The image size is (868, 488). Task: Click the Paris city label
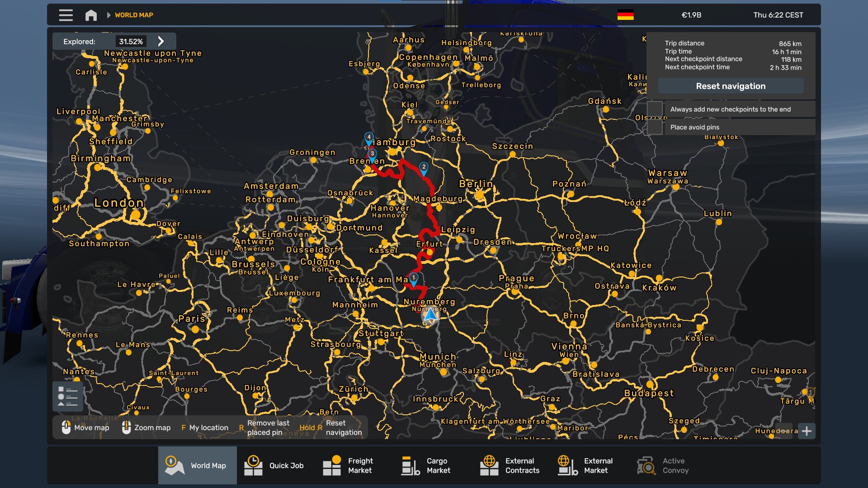tap(192, 319)
